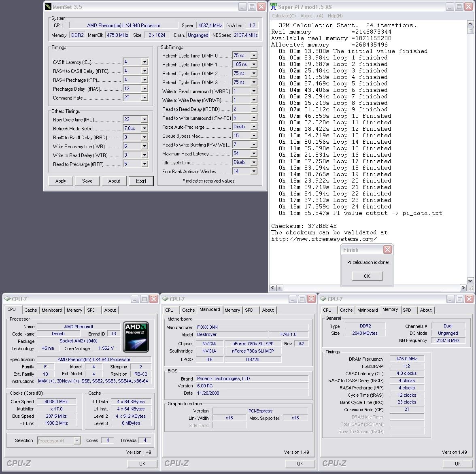Click OK in the Finish dialog
Viewport: 476px width, 474px height.
pyautogui.click(x=367, y=276)
